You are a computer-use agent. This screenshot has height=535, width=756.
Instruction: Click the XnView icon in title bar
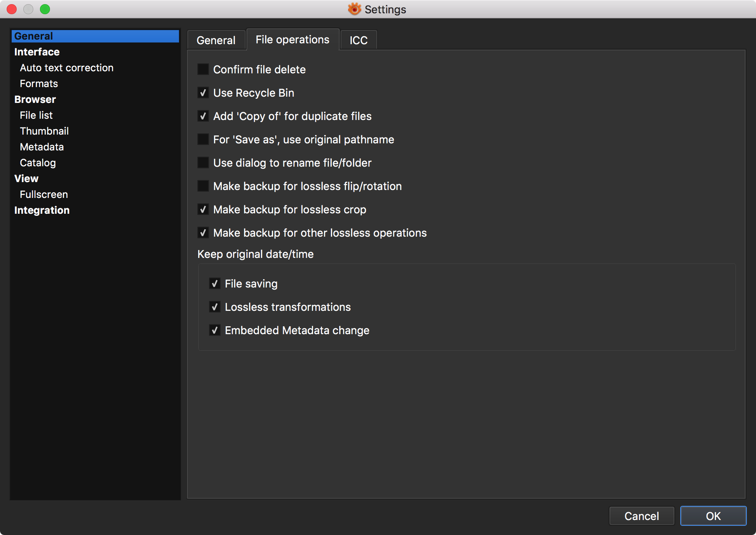click(x=354, y=9)
